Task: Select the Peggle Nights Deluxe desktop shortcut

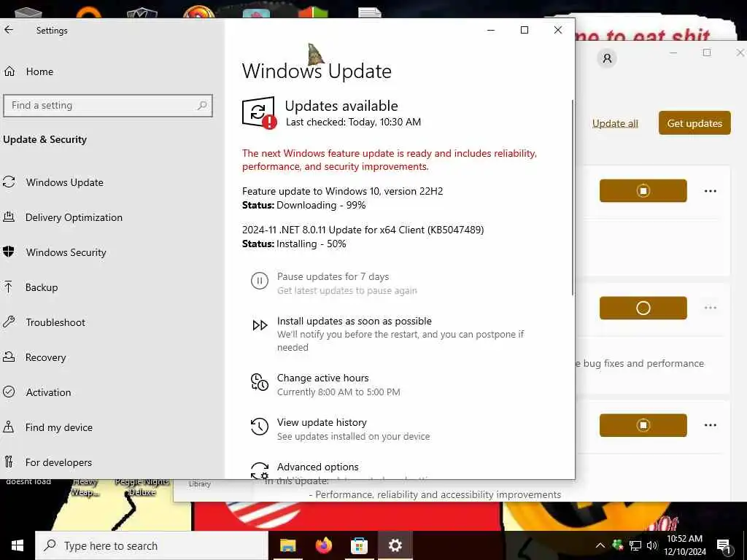Action: point(142,486)
